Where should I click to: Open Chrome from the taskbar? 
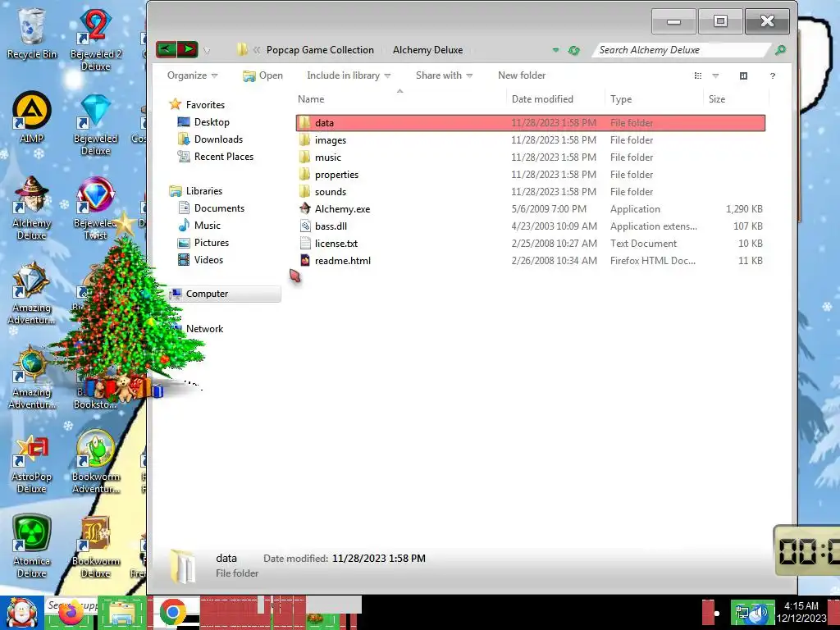pyautogui.click(x=172, y=613)
